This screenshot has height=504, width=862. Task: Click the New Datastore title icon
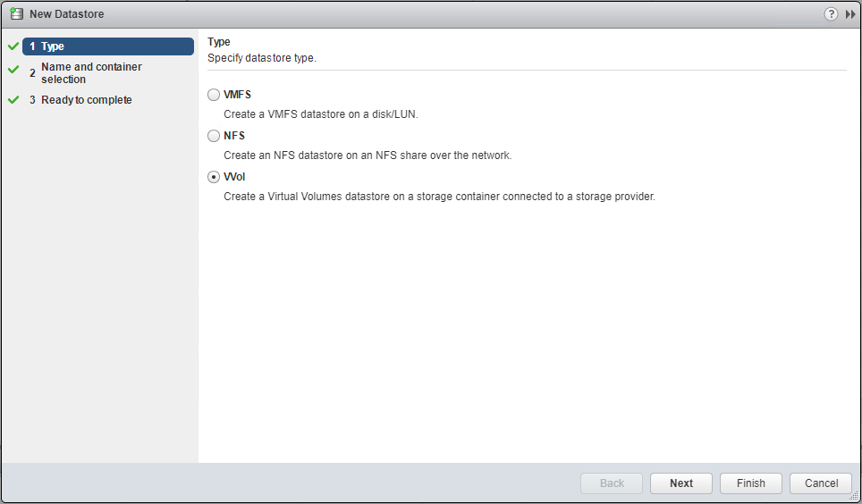pyautogui.click(x=16, y=14)
